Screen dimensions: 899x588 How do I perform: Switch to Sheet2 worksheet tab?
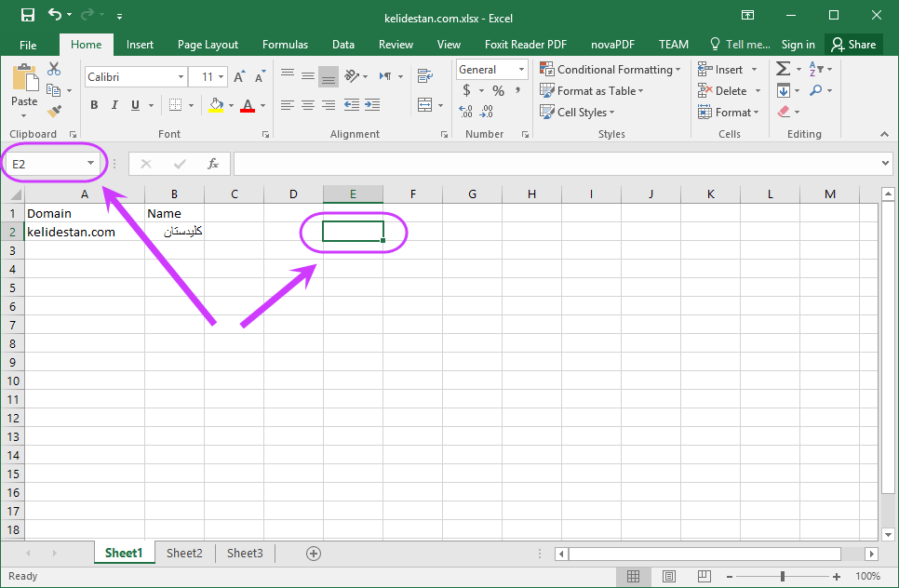coord(184,553)
